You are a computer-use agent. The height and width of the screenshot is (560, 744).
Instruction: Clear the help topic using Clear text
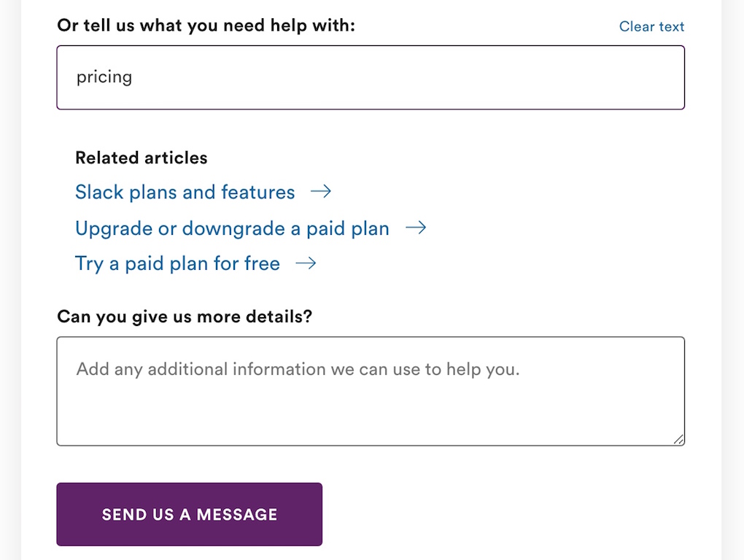651,26
